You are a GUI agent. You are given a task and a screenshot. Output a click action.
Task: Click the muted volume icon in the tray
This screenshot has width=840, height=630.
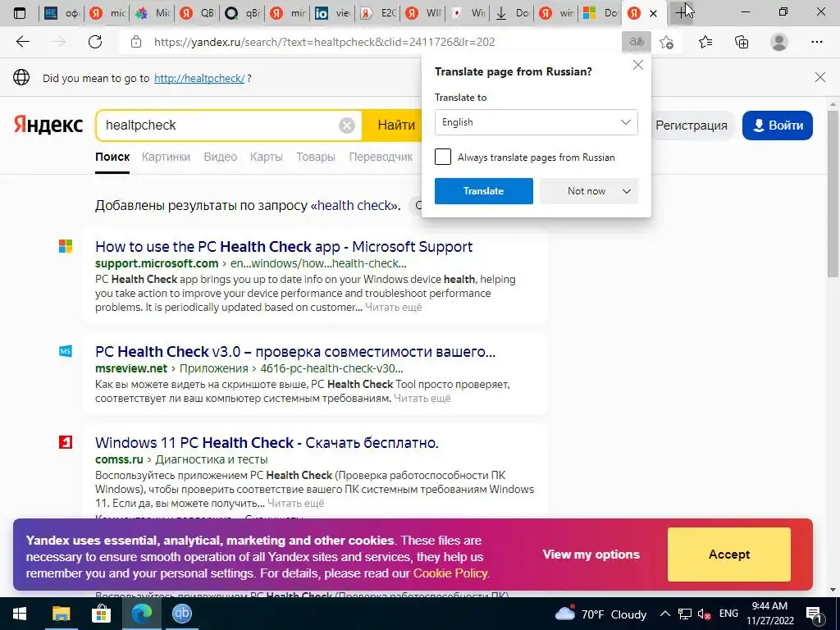click(x=704, y=614)
